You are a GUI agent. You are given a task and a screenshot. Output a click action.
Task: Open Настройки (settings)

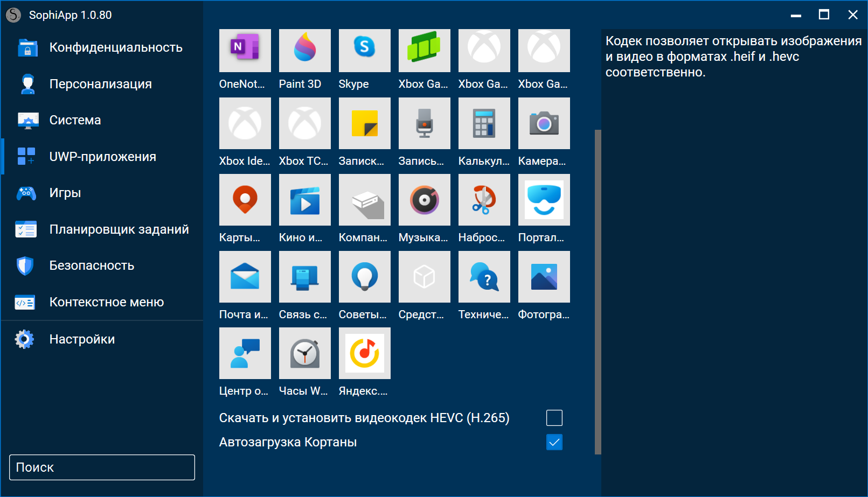(x=102, y=339)
